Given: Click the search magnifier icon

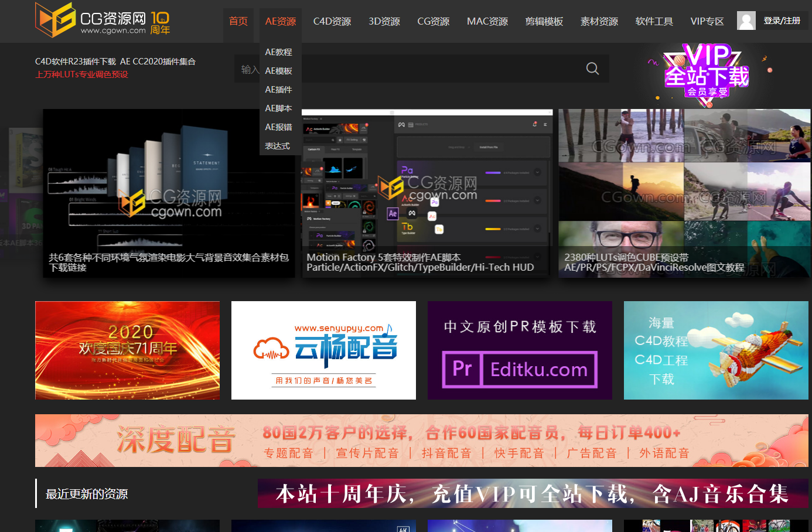Looking at the screenshot, I should (x=593, y=69).
